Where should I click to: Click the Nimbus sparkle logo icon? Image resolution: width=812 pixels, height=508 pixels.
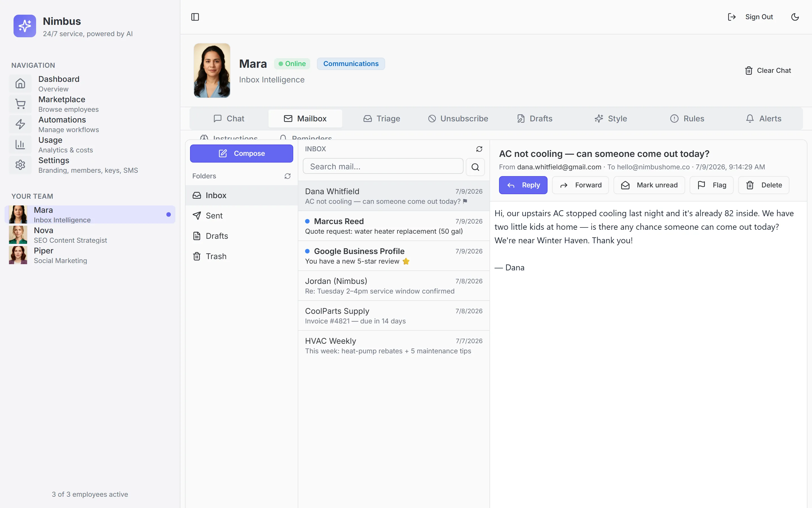25,26
